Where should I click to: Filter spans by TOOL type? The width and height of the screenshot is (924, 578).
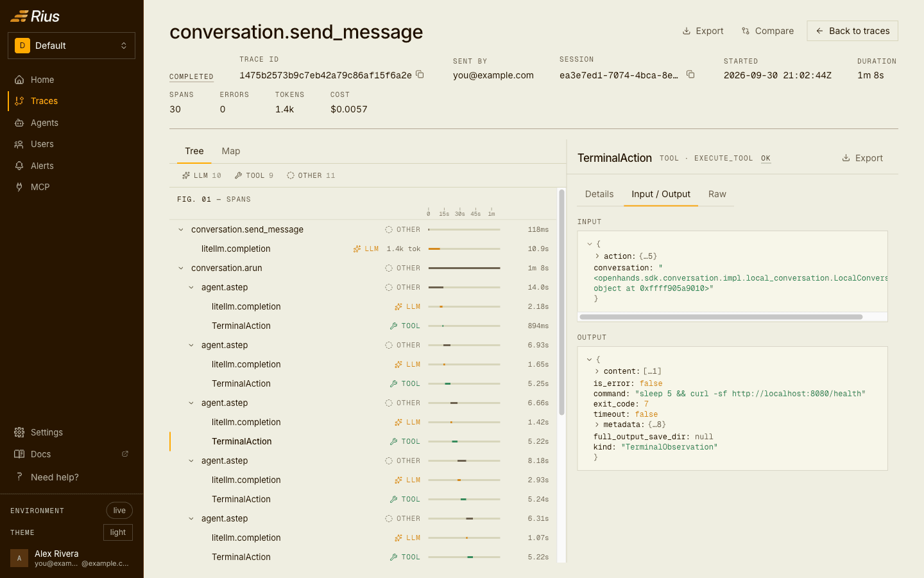tap(254, 175)
